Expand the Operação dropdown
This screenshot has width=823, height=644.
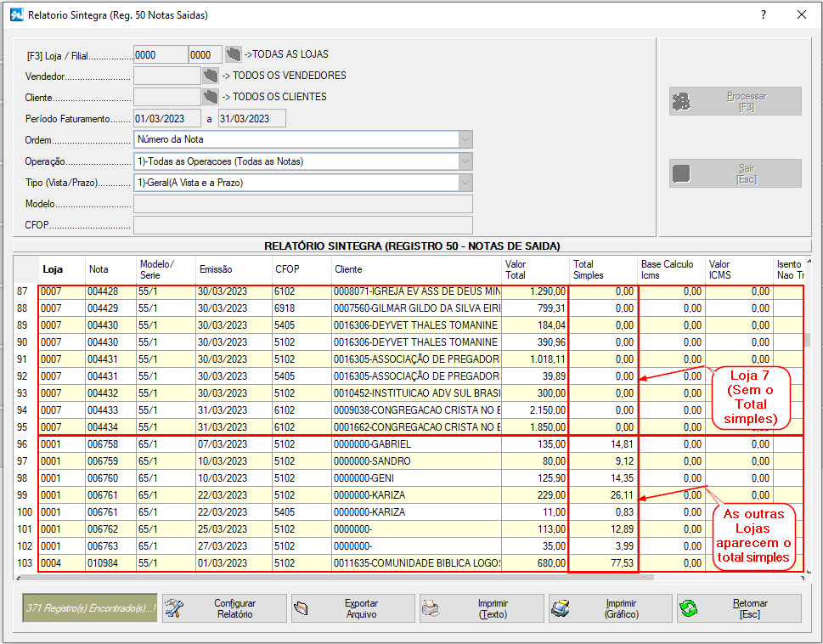[x=465, y=161]
